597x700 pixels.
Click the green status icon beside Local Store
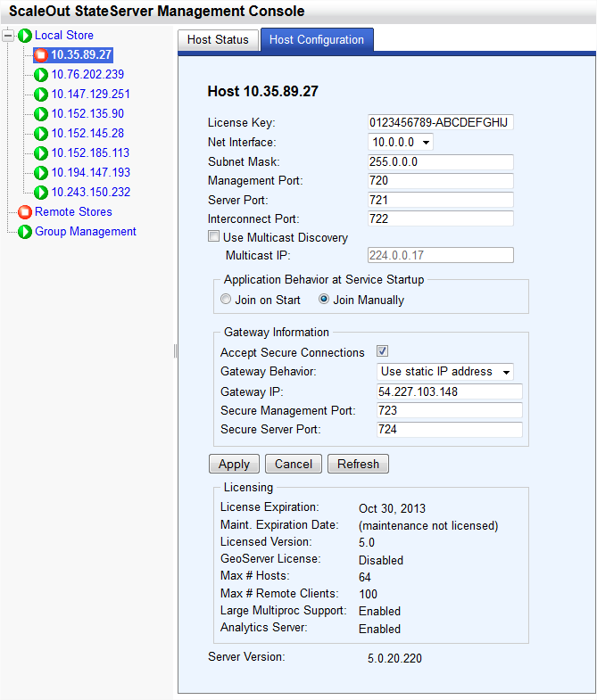pos(25,36)
